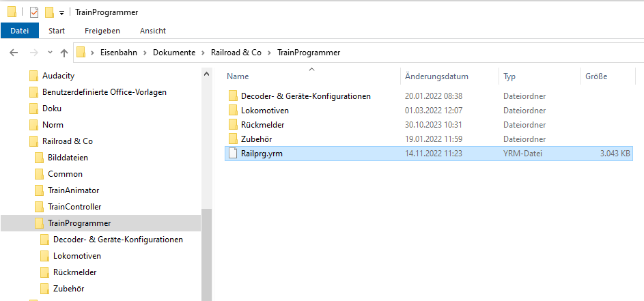Viewport: 644px width, 301px height.
Task: Click the Zubehör folder icon in navigation tree
Action: pyautogui.click(x=44, y=289)
